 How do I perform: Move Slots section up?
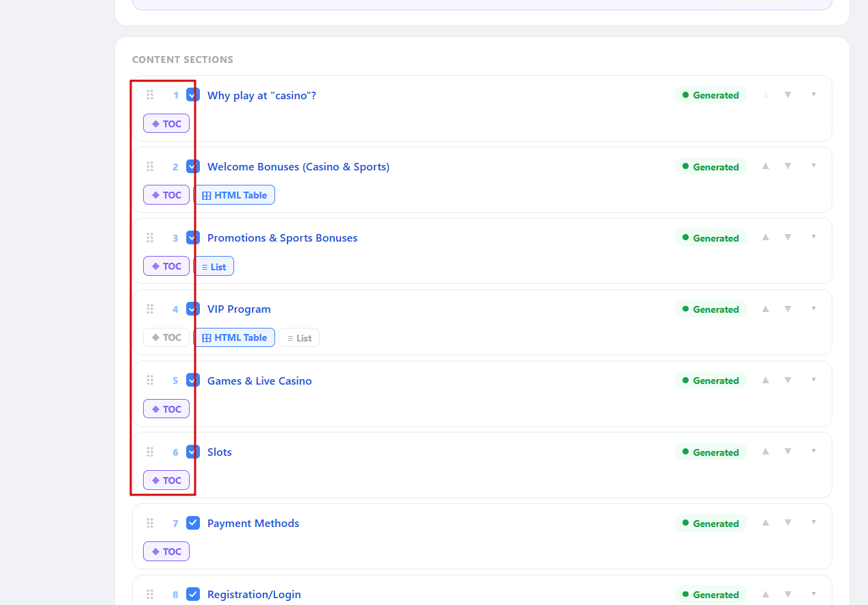[x=766, y=451]
